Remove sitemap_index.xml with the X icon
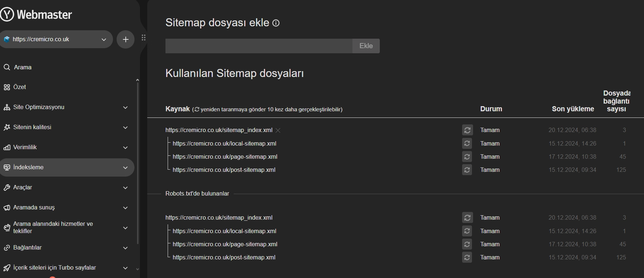Screen dimensions: 644x278 point(278,130)
